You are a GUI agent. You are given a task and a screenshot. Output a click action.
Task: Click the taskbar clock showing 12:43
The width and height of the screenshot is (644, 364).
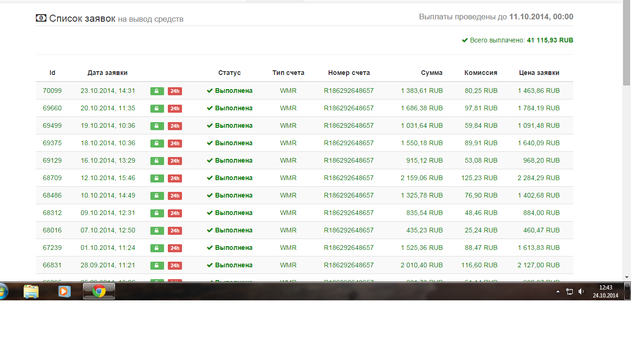point(605,291)
